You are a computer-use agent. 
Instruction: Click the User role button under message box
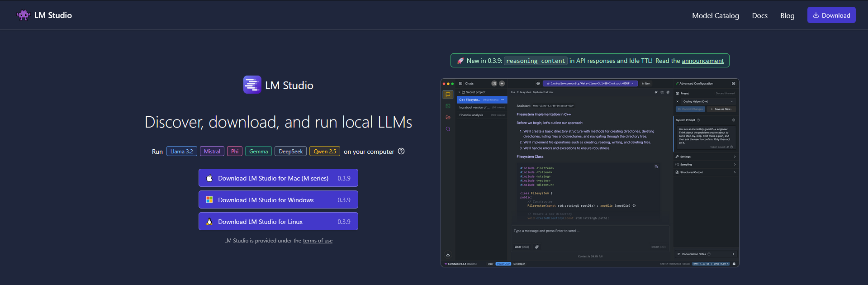(522, 247)
